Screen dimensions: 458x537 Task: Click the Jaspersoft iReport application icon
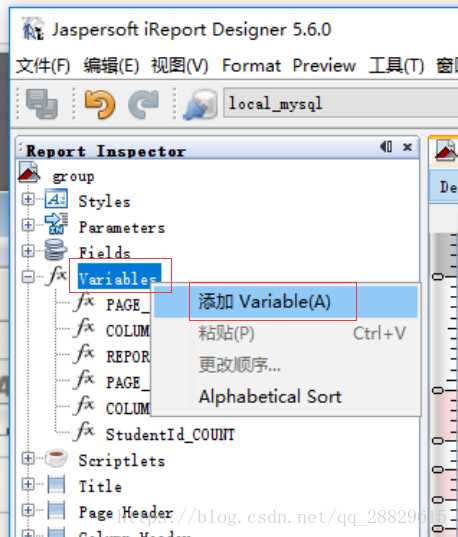click(33, 29)
